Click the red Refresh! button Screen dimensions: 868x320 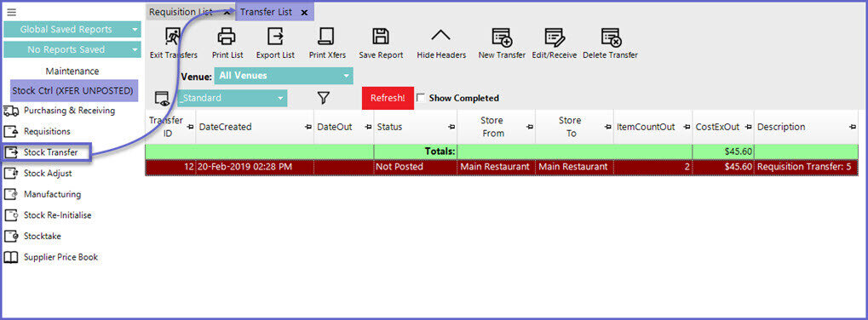click(x=388, y=98)
